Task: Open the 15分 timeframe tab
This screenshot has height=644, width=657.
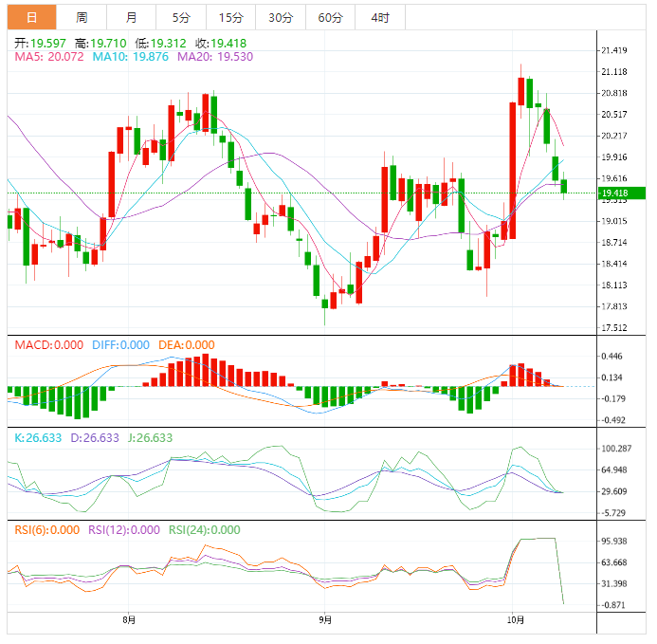Action: click(231, 17)
